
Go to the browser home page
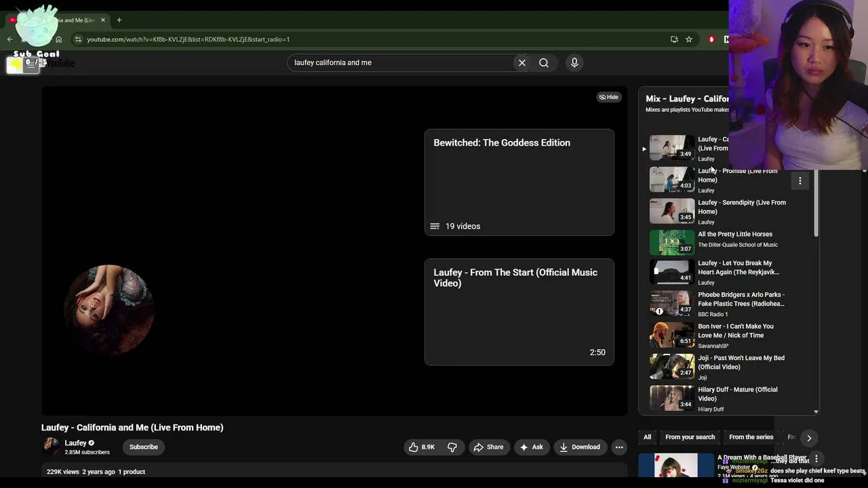58,39
